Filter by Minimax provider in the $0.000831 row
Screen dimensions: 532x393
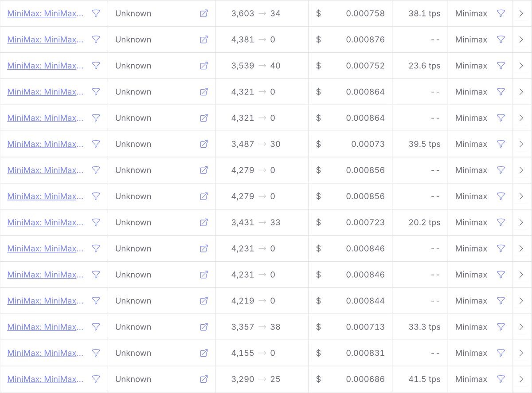(x=501, y=353)
